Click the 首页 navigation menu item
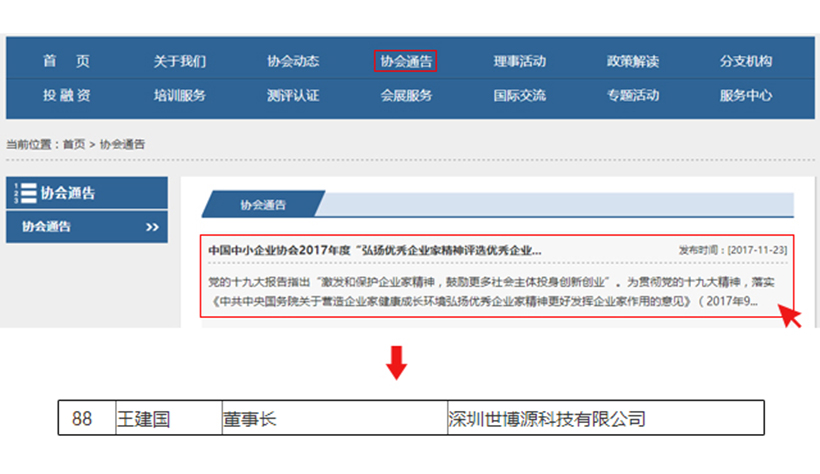Image resolution: width=820 pixels, height=474 pixels. point(66,61)
